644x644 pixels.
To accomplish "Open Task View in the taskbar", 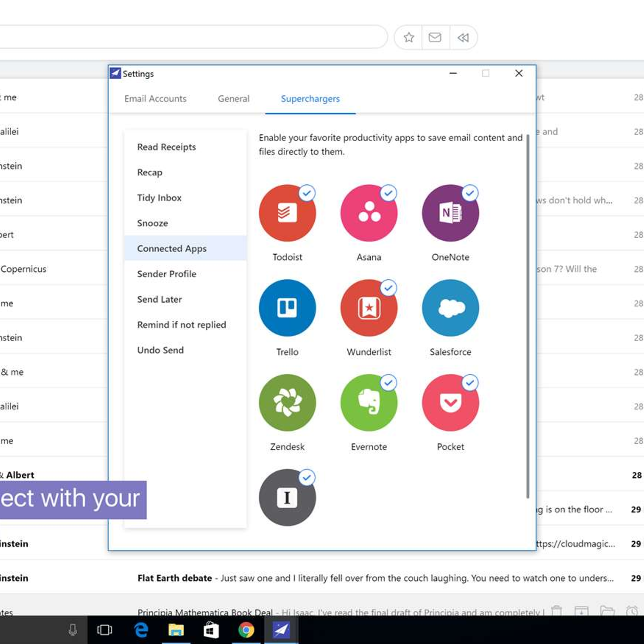I will coord(105,630).
